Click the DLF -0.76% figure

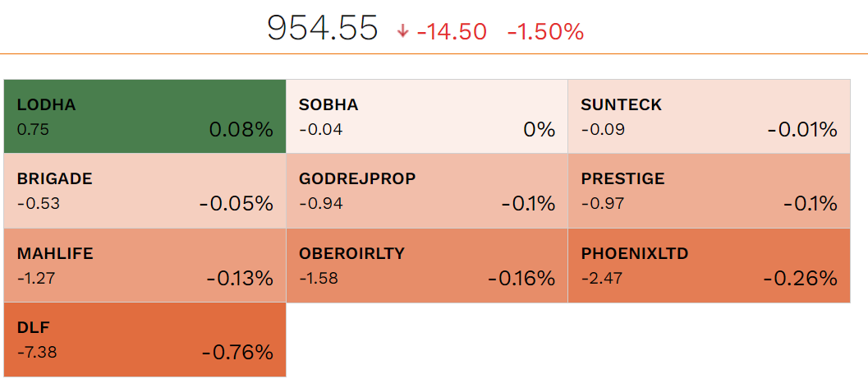[x=237, y=353]
